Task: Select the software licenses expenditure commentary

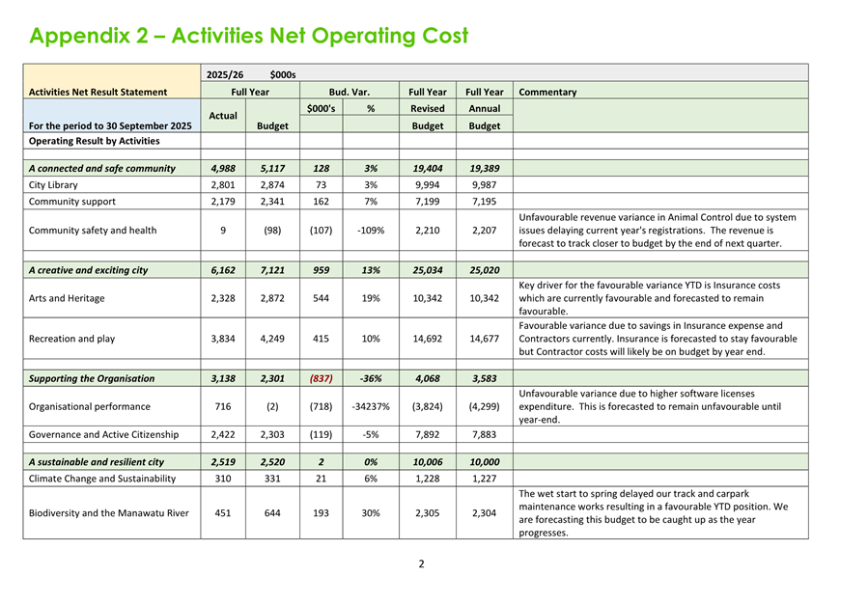Action: click(650, 406)
